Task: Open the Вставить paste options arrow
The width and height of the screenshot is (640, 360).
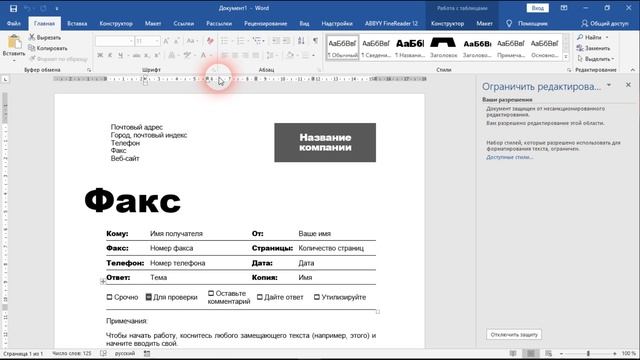Action: pyautogui.click(x=14, y=60)
